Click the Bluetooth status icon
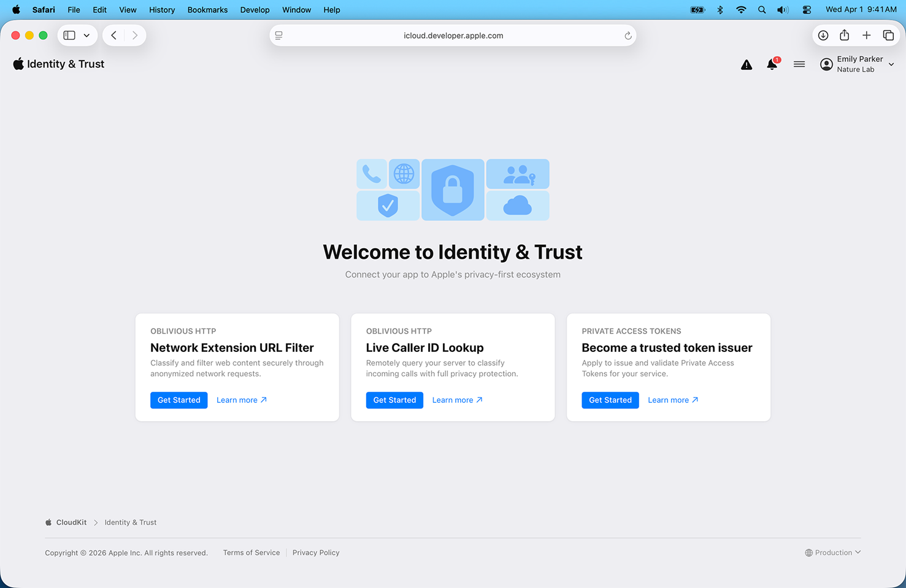Screen dimensions: 906x588 coord(720,10)
